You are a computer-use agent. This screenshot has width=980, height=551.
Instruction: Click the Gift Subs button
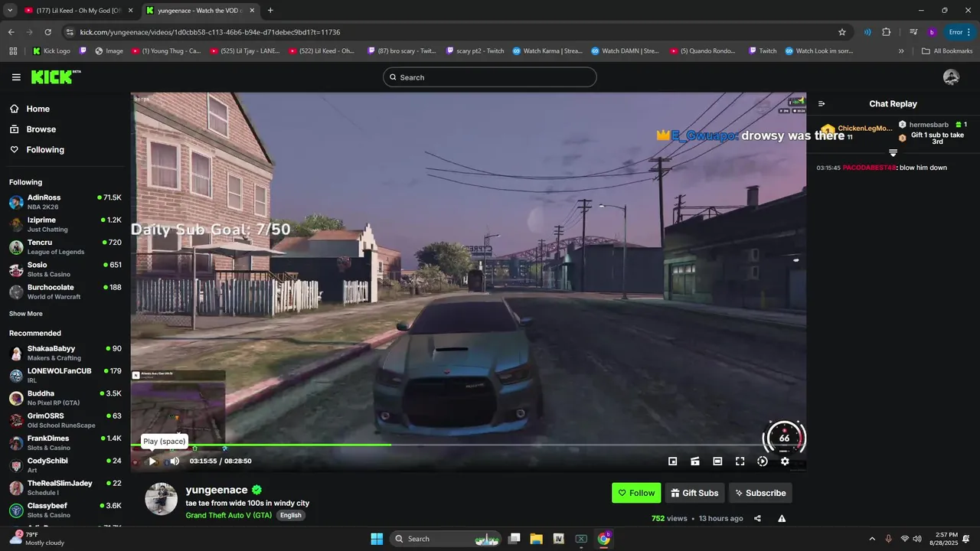click(x=694, y=493)
